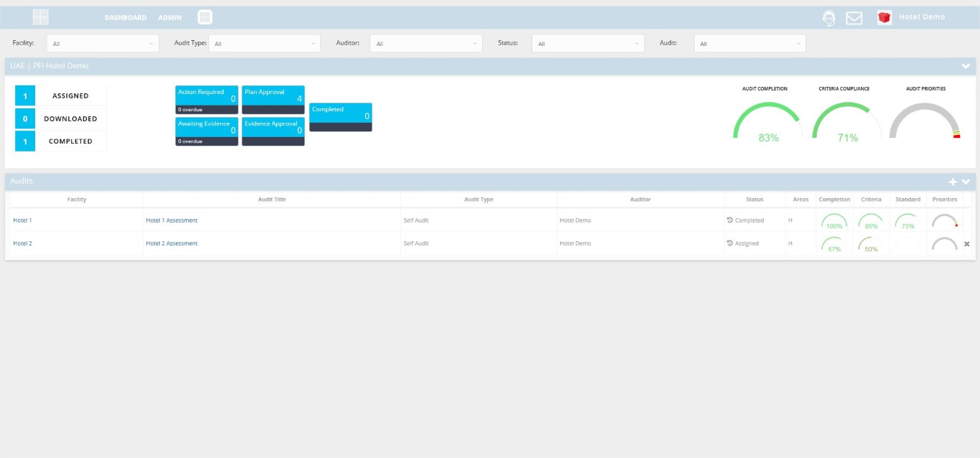Click the red Hotel Demo profile logo

click(885, 18)
